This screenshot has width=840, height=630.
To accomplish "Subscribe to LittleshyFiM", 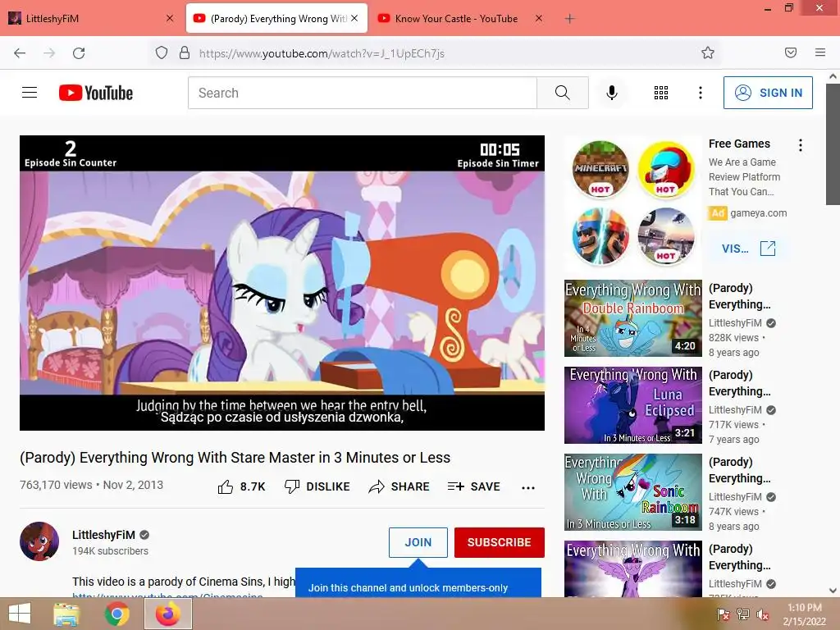I will 500,542.
